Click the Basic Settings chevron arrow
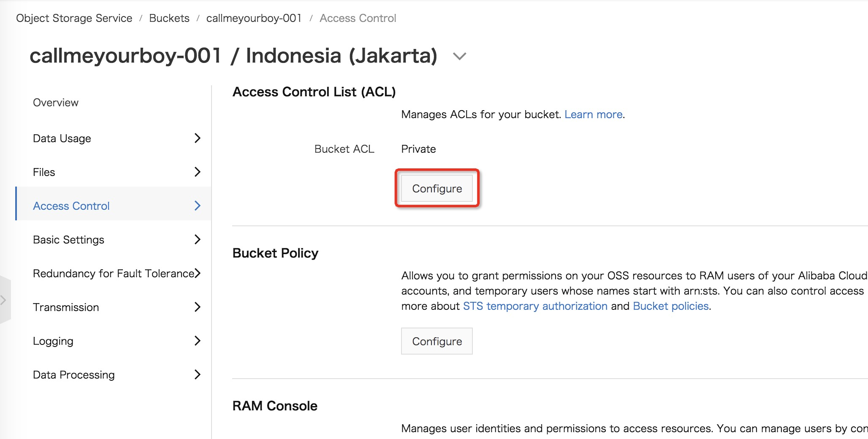868x439 pixels. (197, 239)
